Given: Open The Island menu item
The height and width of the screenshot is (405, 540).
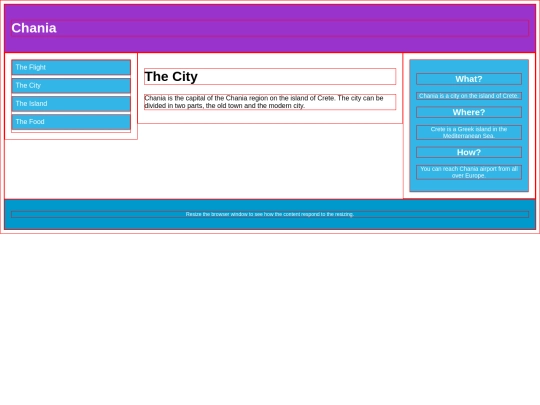Looking at the screenshot, I should [71, 104].
